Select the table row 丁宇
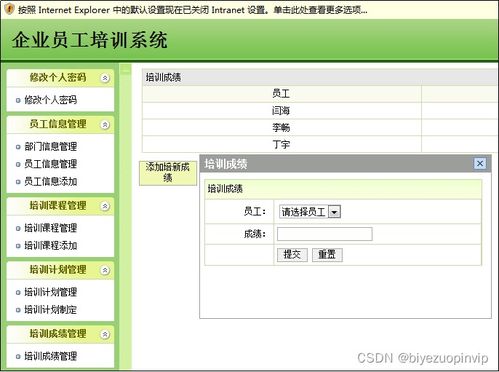 pos(320,144)
